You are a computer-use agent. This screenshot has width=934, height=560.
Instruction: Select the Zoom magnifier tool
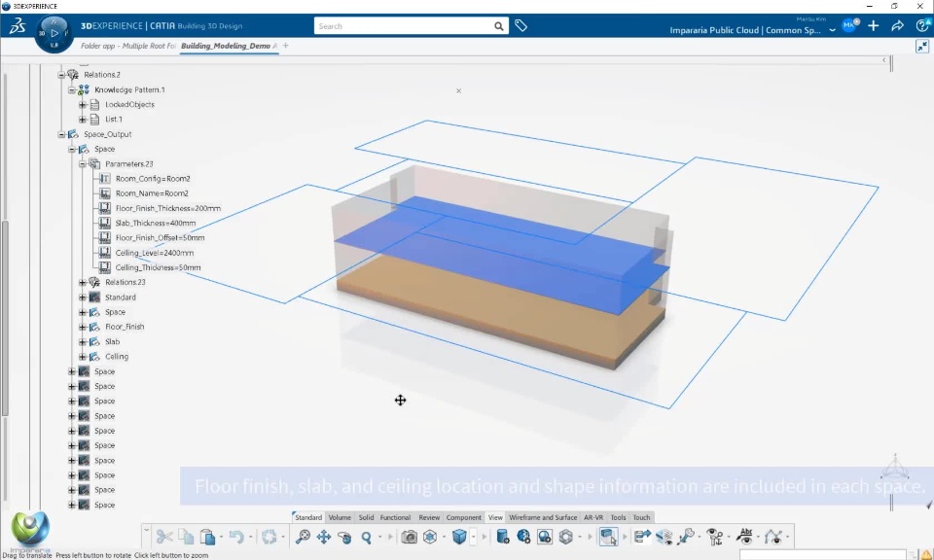click(367, 537)
